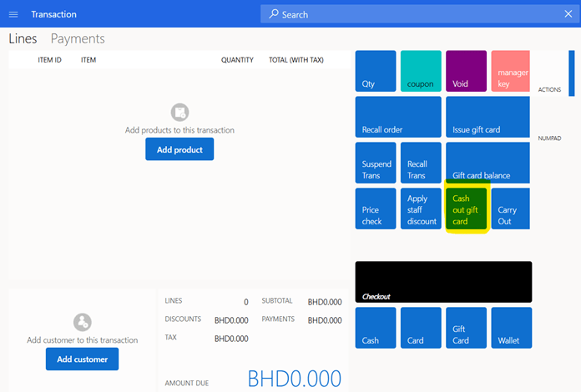The width and height of the screenshot is (581, 392).
Task: Click the add products placeholder icon
Action: point(179,112)
